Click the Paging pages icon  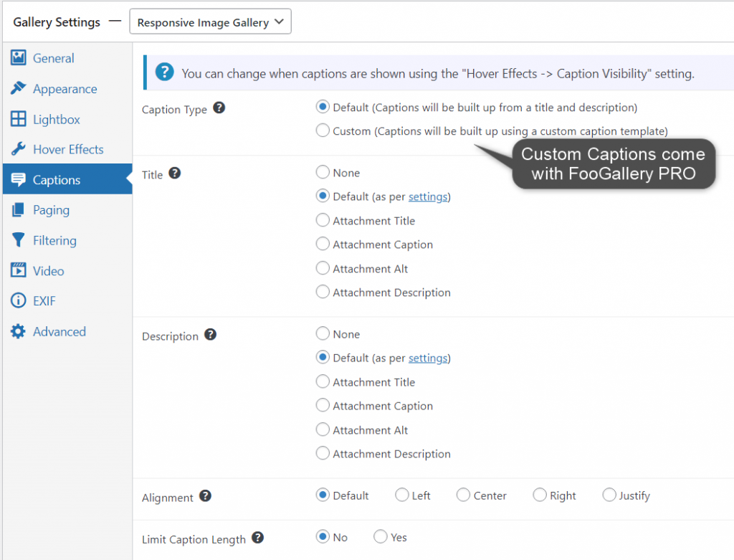pyautogui.click(x=18, y=210)
